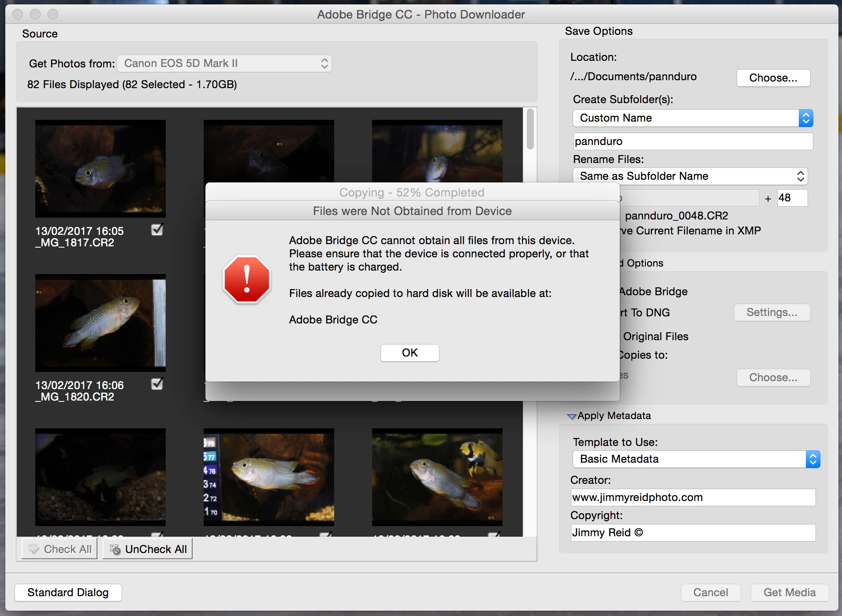This screenshot has width=842, height=616.
Task: Click OK in the error dialog
Action: click(410, 353)
